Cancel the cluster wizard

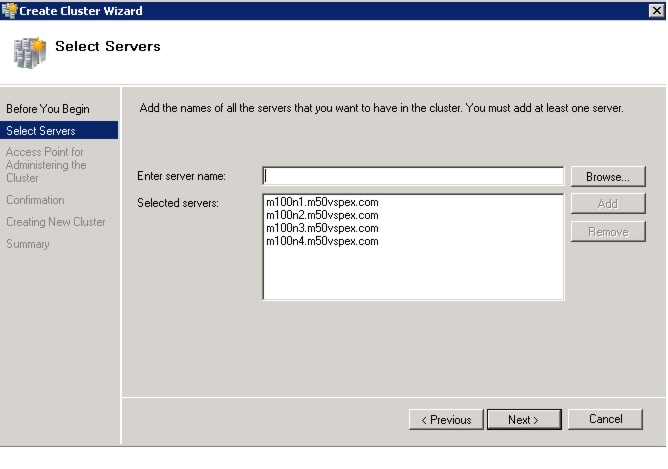point(605,419)
